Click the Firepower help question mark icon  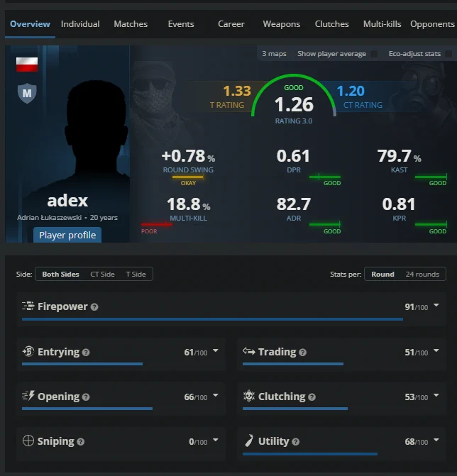[x=94, y=307]
